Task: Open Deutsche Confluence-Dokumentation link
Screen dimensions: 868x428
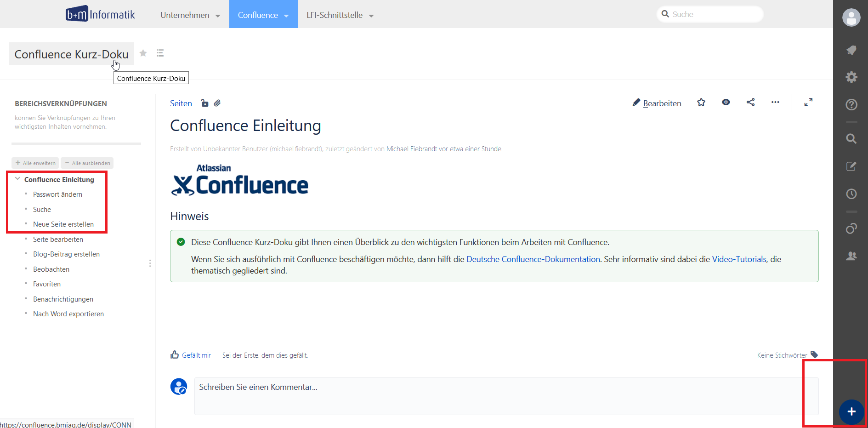Action: coord(533,259)
